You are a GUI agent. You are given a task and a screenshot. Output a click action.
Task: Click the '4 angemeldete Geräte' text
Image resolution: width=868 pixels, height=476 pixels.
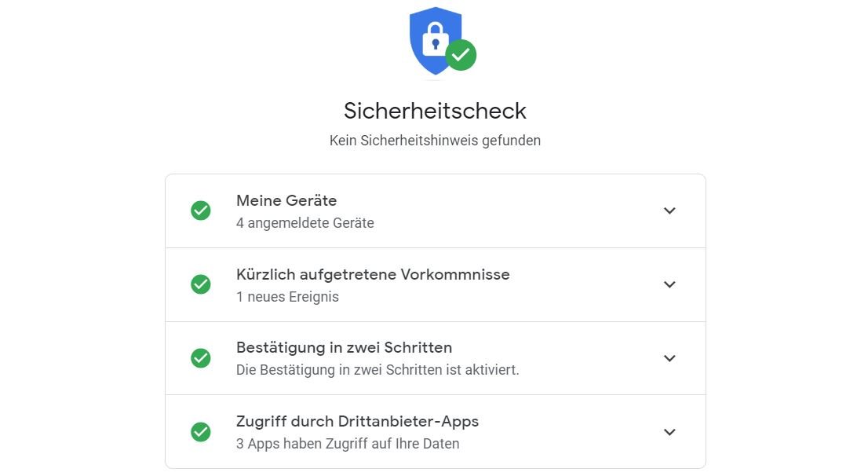click(x=305, y=223)
